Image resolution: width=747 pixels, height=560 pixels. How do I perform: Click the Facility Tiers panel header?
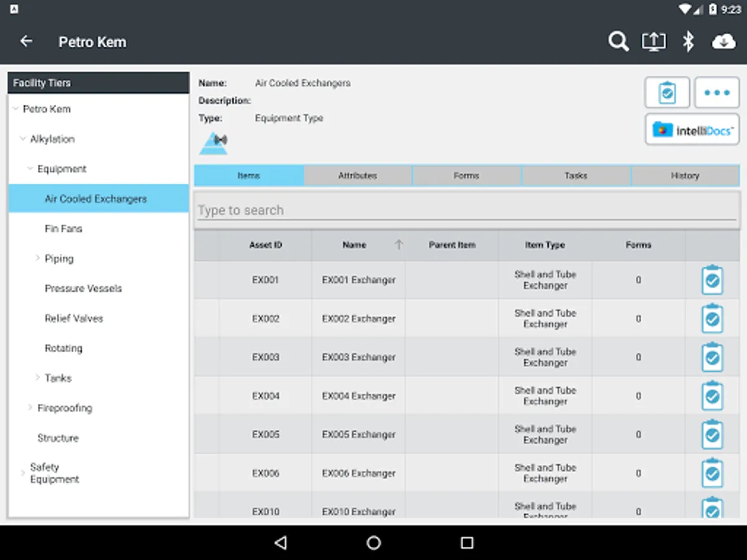pyautogui.click(x=98, y=83)
